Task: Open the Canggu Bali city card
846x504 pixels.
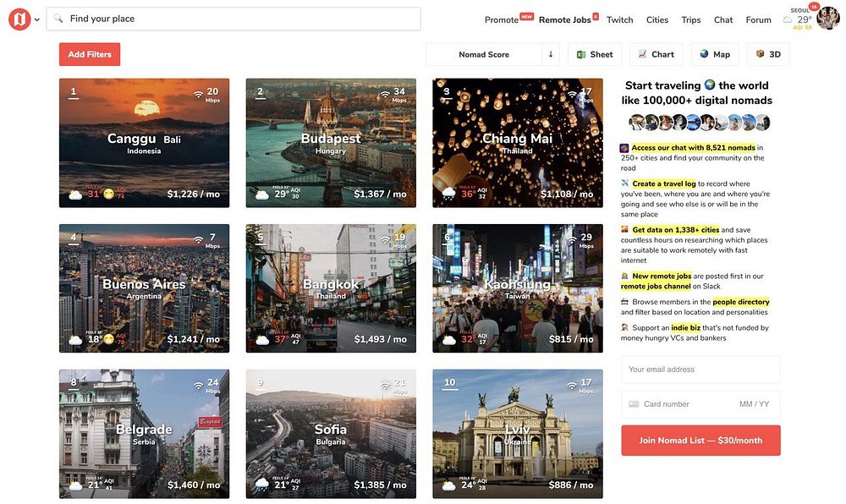Action: [144, 143]
